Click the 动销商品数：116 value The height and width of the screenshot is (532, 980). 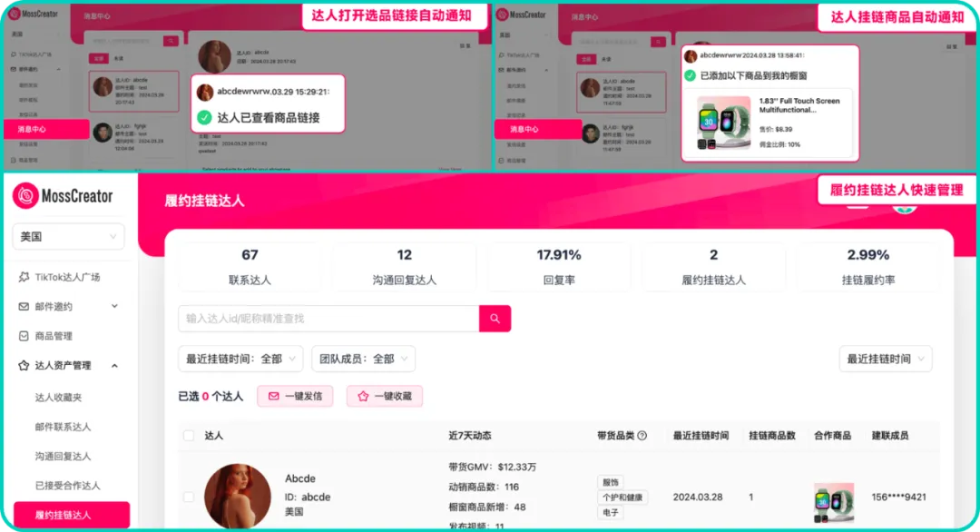[484, 487]
